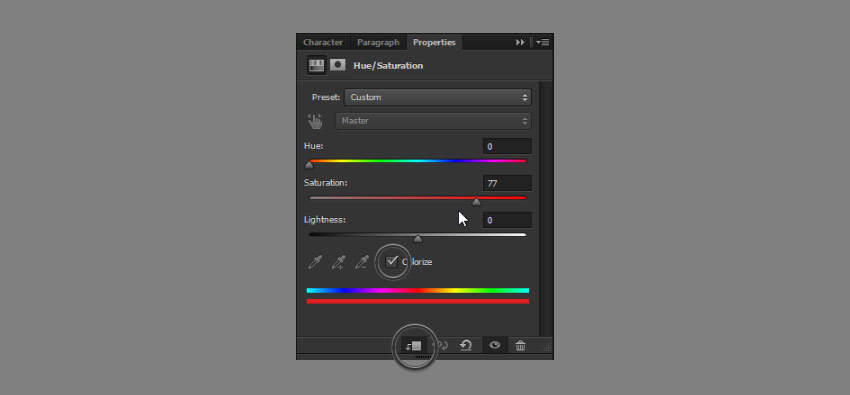Click the Lightness value field
850x395 pixels.
coord(507,220)
